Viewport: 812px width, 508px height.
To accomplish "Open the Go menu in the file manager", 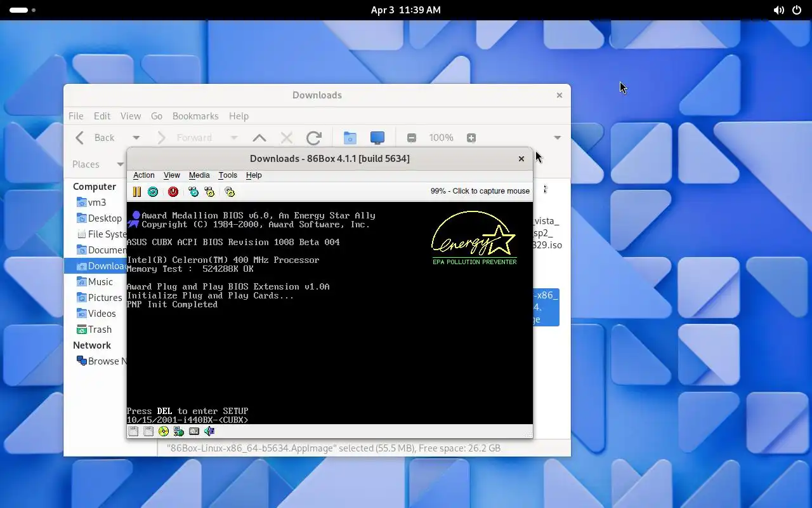I will (157, 116).
